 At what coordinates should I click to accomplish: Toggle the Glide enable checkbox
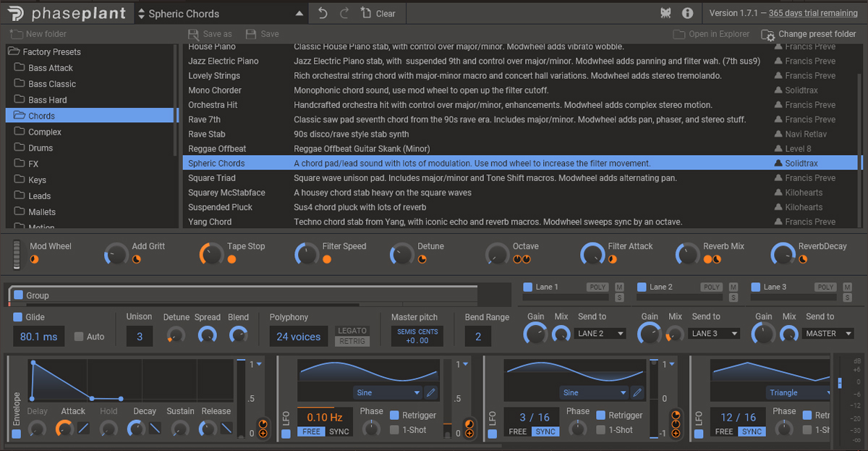[18, 317]
